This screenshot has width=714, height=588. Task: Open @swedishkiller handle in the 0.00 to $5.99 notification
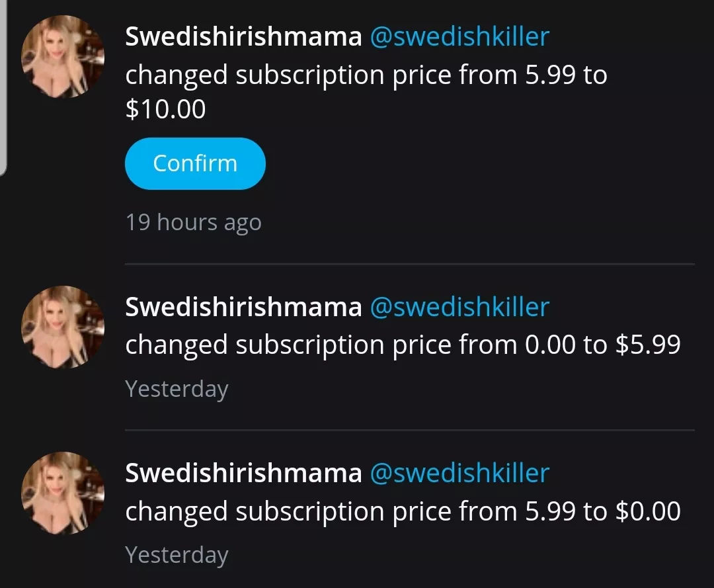click(x=459, y=307)
